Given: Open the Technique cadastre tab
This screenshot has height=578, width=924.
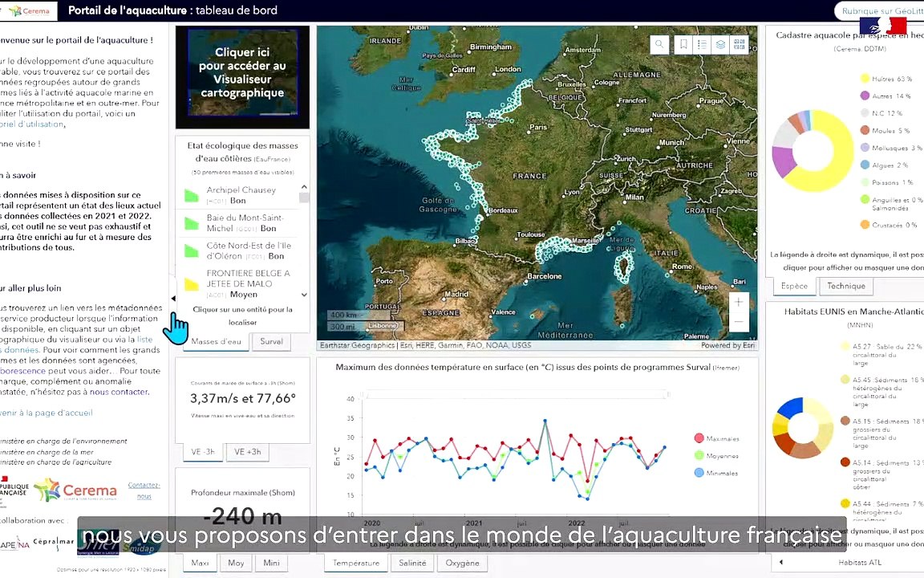Looking at the screenshot, I should (846, 286).
